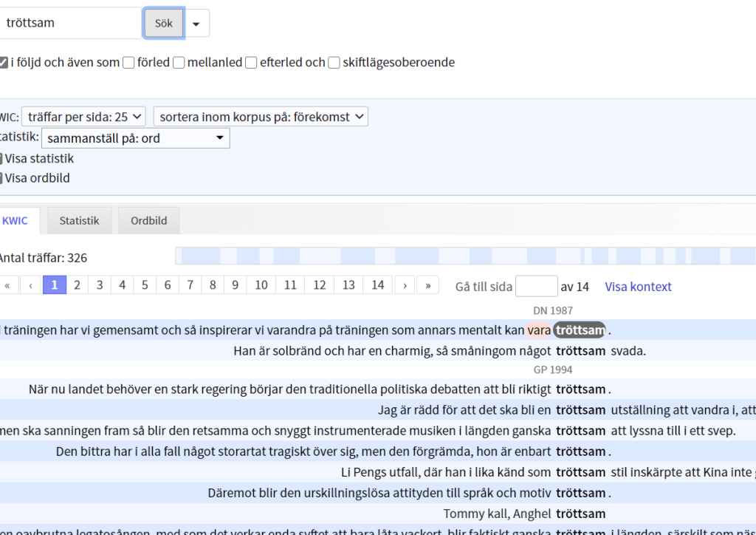
Task: Go to results page 14
Action: click(377, 285)
